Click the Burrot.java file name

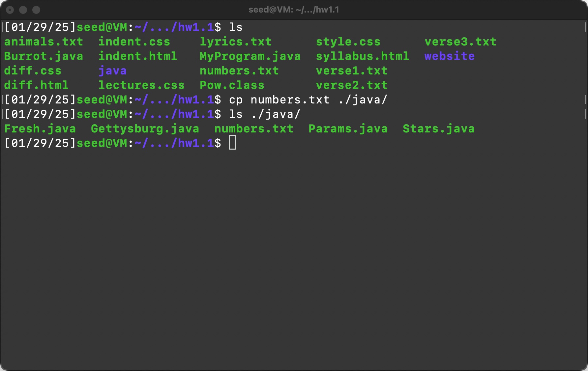(x=44, y=56)
